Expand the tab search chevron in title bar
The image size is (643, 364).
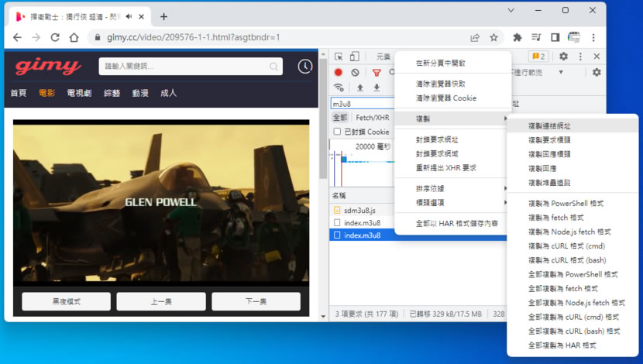point(511,10)
